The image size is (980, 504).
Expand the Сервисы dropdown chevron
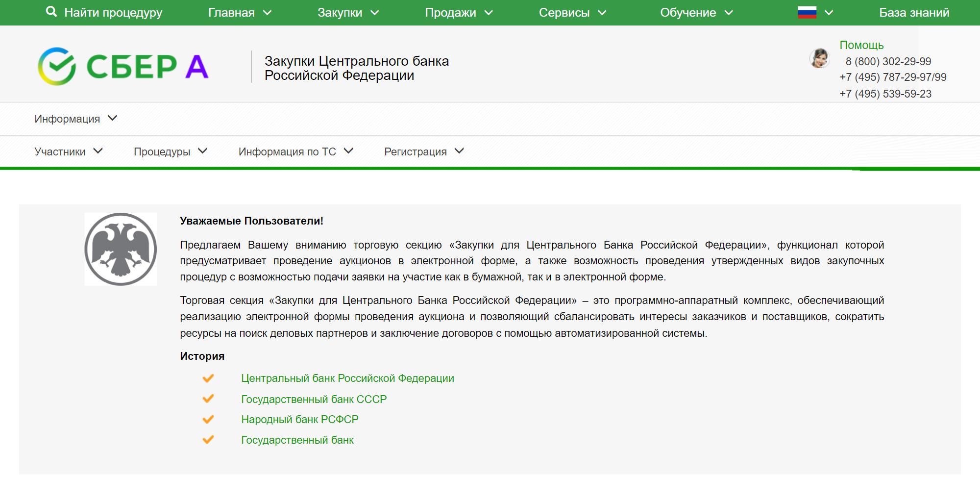602,13
